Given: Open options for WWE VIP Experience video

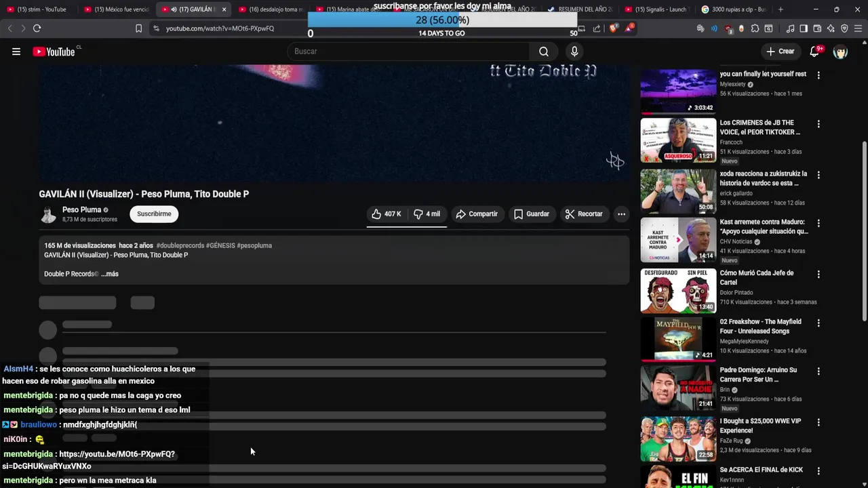Looking at the screenshot, I should 818,422.
